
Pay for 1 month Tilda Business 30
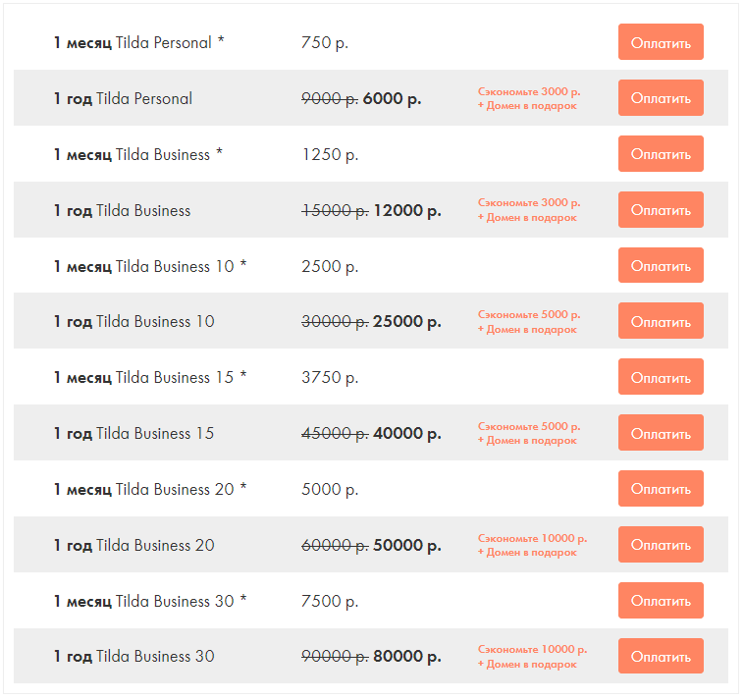(x=661, y=600)
